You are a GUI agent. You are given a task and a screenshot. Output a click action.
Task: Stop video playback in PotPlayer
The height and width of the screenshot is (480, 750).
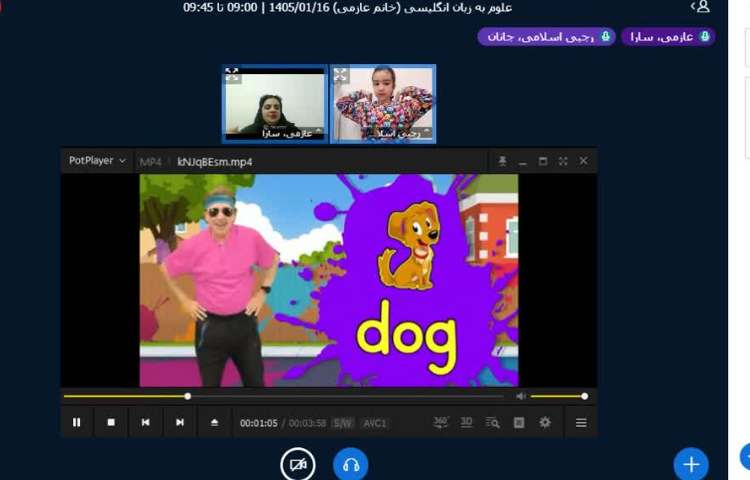tap(111, 423)
